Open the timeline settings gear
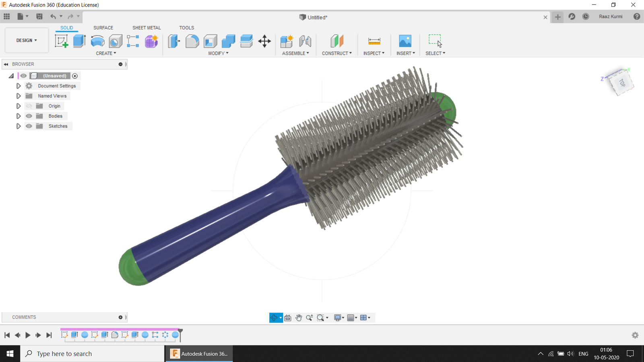The width and height of the screenshot is (644, 362). [635, 335]
